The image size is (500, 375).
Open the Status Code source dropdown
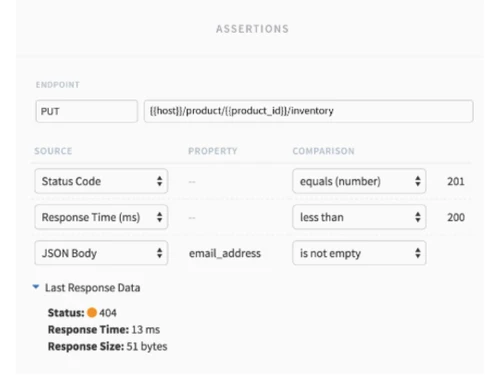point(101,181)
